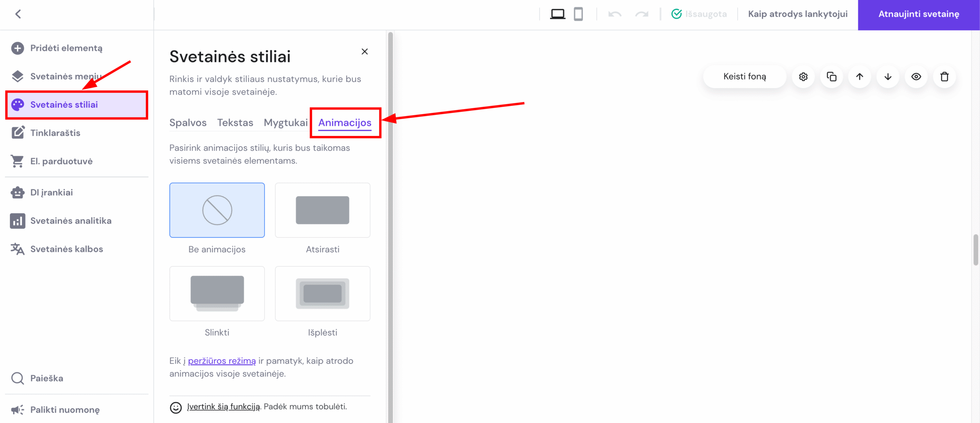The image size is (980, 423).
Task: Switch to the Tekstas tab
Action: pyautogui.click(x=235, y=122)
